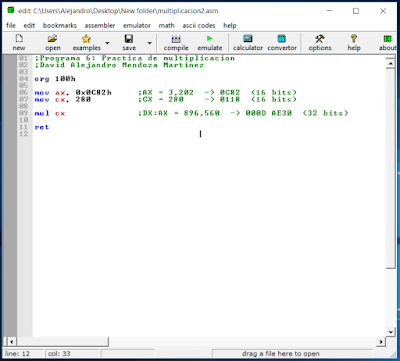
Task: Open the convertor tool
Action: tap(282, 43)
